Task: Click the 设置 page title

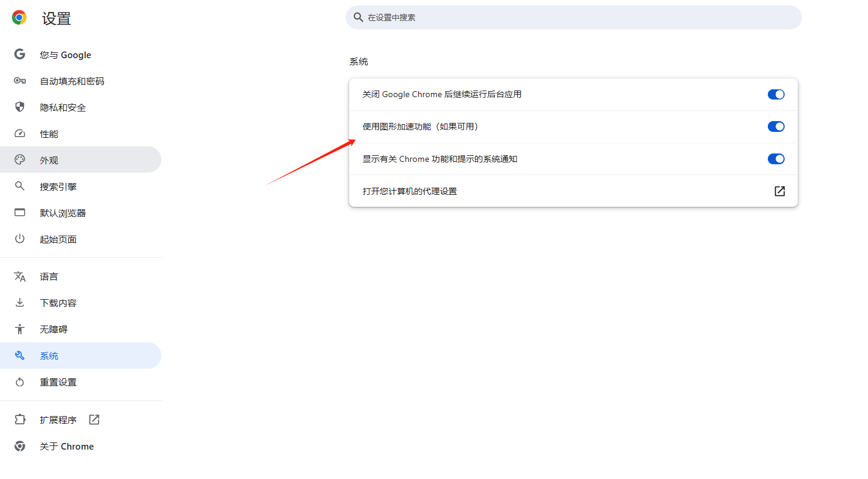Action: [56, 19]
